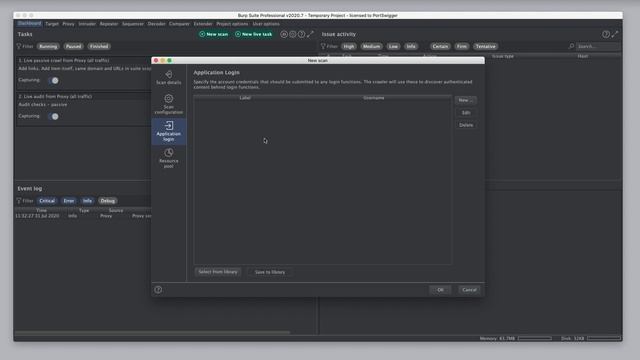Click the Delete credentials button
The image size is (640, 360).
tap(466, 125)
